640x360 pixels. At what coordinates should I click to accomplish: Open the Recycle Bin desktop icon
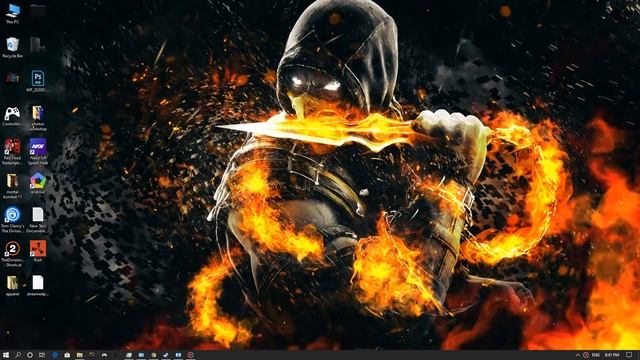coord(13,47)
